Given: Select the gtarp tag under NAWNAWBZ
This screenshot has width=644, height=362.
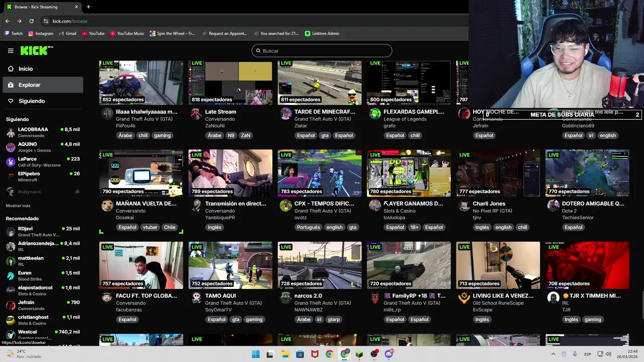Looking at the screenshot, I should pyautogui.click(x=334, y=319).
